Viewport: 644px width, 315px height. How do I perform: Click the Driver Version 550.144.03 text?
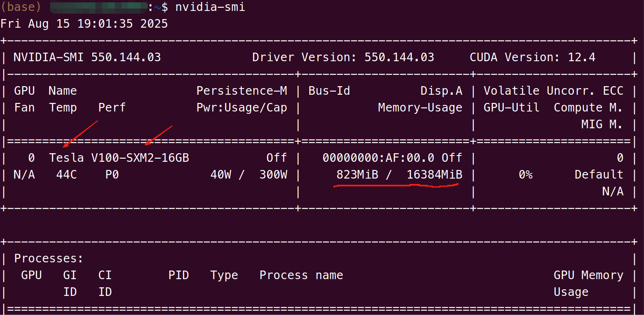point(343,57)
